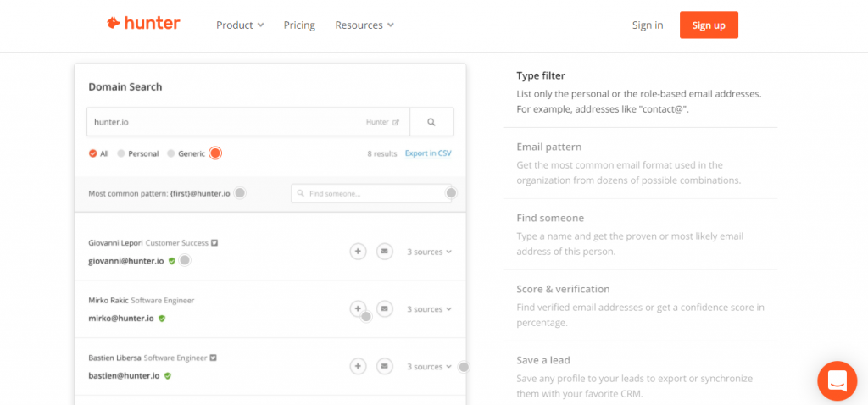Click the Find someone input field
This screenshot has width=868, height=405.
pyautogui.click(x=371, y=194)
